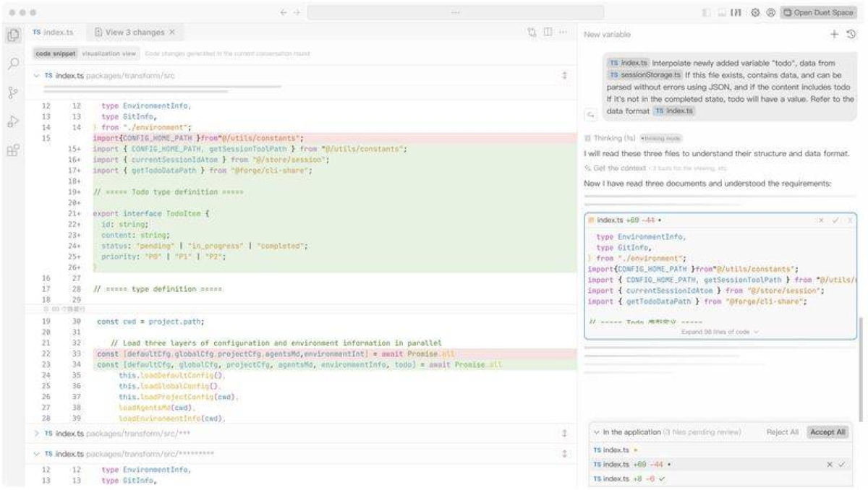This screenshot has height=490, width=868.
Task: Open the index.ts chip after 'data format'
Action: point(674,111)
